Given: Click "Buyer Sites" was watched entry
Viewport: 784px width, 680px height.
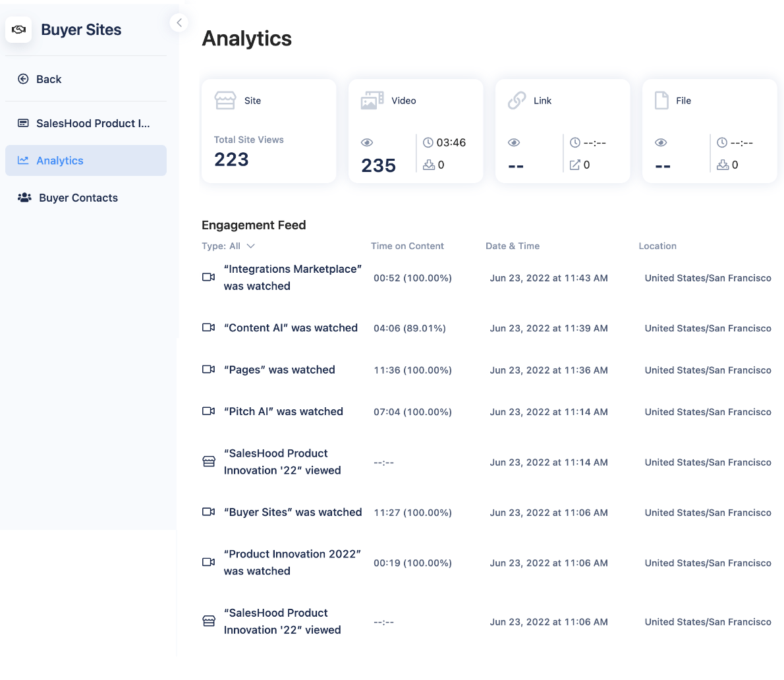Looking at the screenshot, I should tap(293, 513).
